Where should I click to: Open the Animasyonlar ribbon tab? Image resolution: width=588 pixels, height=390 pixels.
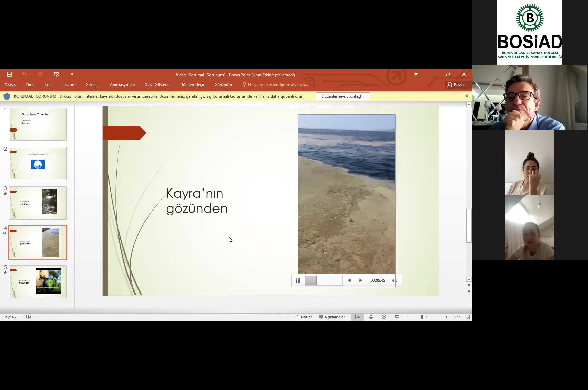click(x=122, y=85)
